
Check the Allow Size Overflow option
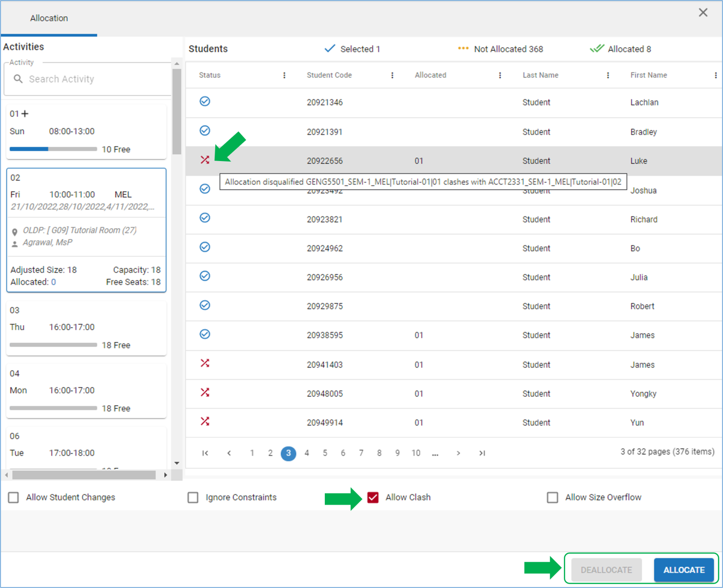553,497
